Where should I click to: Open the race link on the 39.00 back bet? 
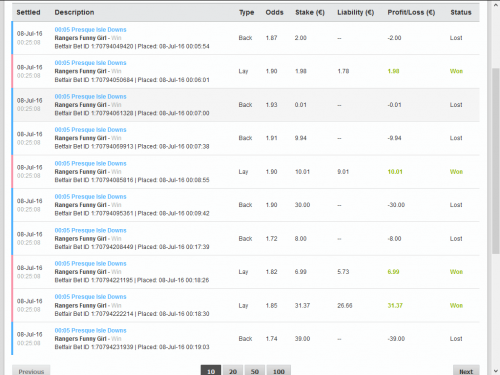pyautogui.click(x=90, y=330)
